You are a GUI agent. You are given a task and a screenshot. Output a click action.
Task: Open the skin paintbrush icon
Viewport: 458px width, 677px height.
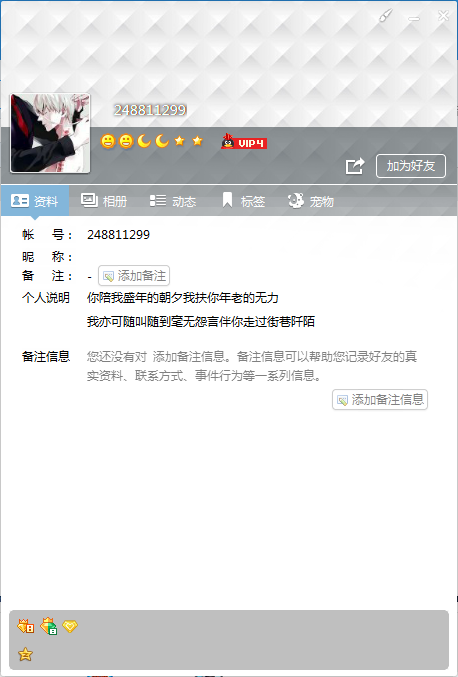[385, 16]
